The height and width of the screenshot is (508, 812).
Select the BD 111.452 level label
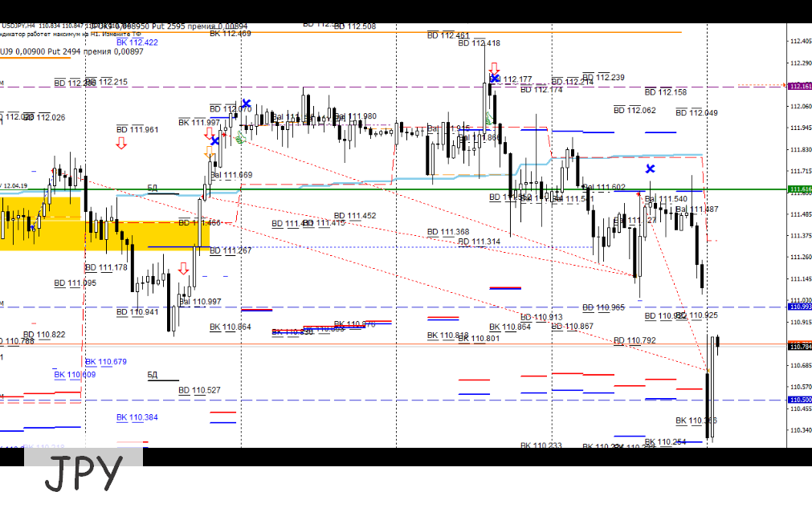(355, 216)
